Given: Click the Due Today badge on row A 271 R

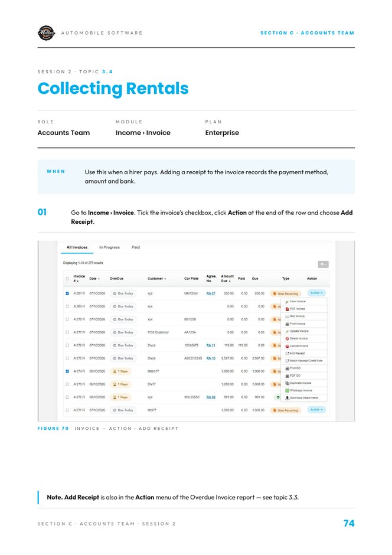Looking at the screenshot, I should tap(123, 410).
